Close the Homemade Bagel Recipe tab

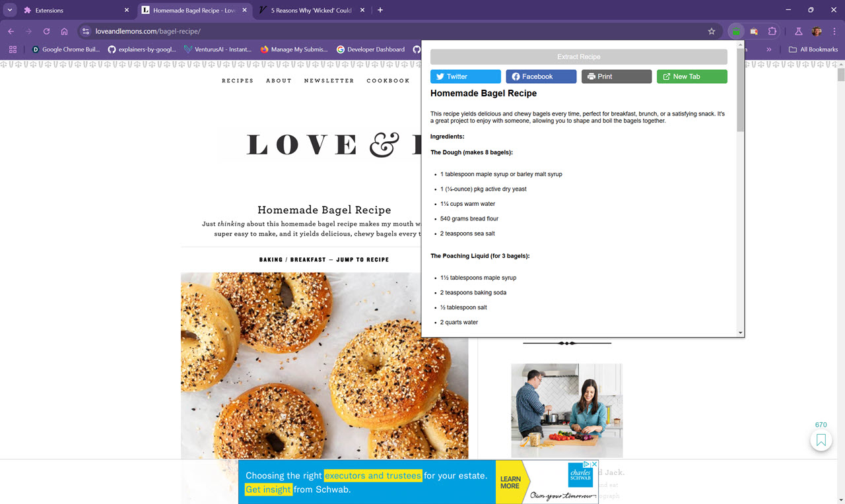[244, 11]
